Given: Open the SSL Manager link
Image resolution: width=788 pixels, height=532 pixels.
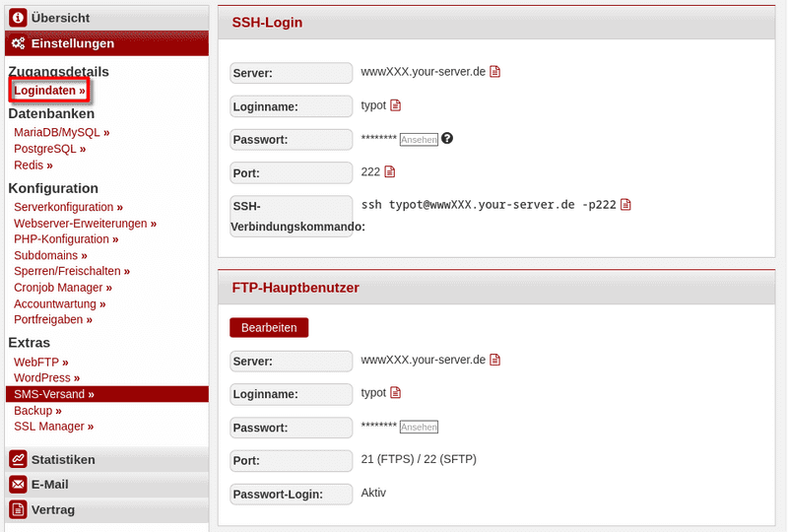Looking at the screenshot, I should (53, 427).
